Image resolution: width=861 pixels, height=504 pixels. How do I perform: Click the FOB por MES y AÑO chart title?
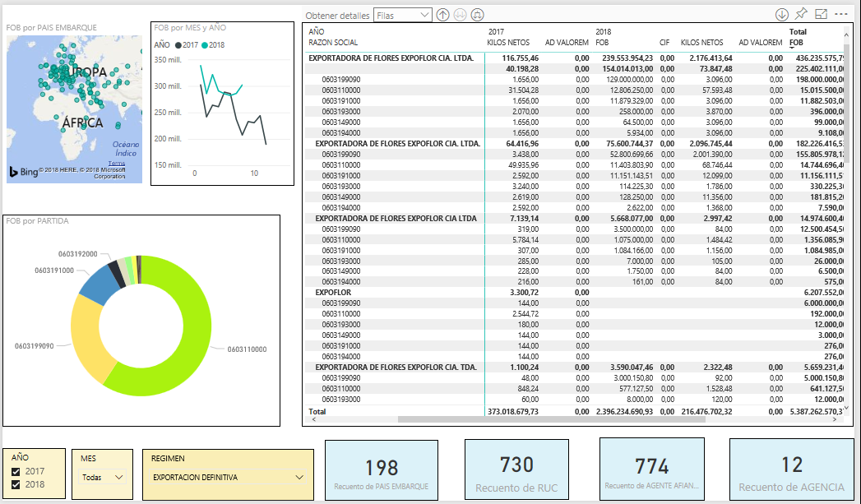pyautogui.click(x=190, y=27)
